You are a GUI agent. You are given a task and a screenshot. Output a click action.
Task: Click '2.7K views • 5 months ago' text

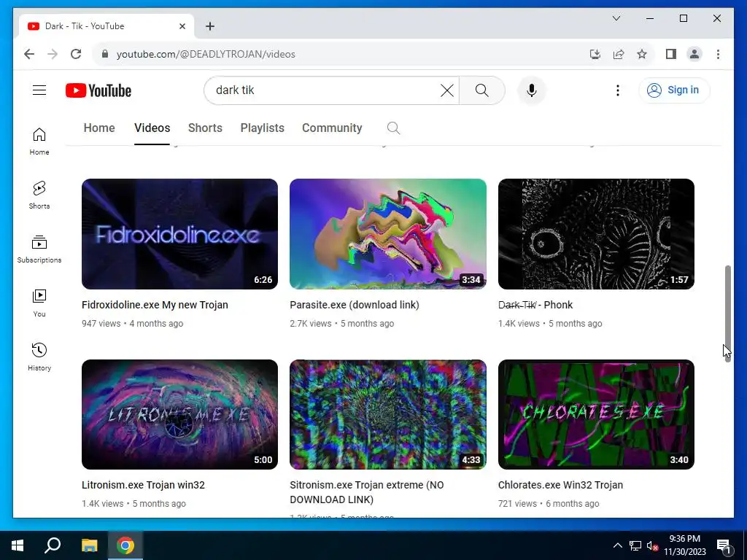[341, 323]
